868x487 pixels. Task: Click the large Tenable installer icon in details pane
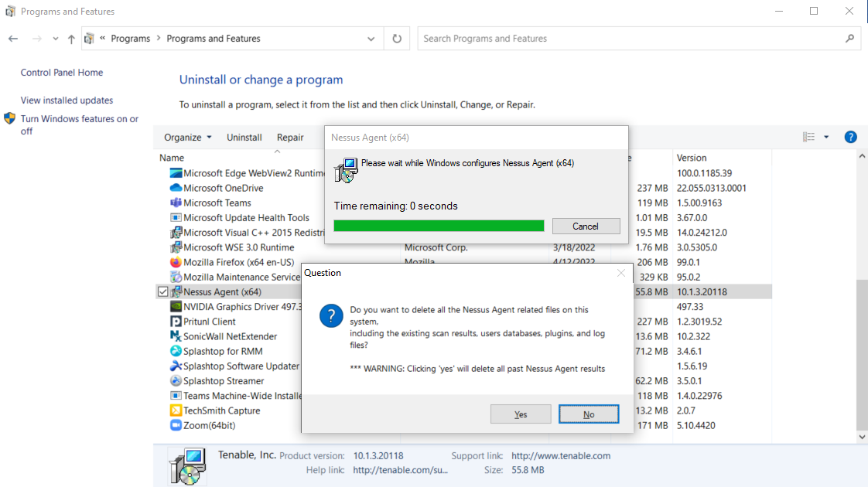click(x=188, y=466)
